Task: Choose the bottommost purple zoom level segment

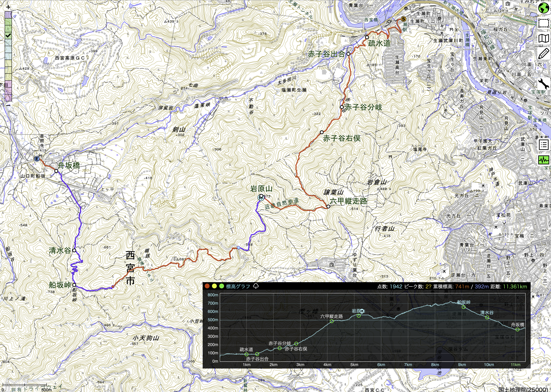Action: pyautogui.click(x=8, y=98)
